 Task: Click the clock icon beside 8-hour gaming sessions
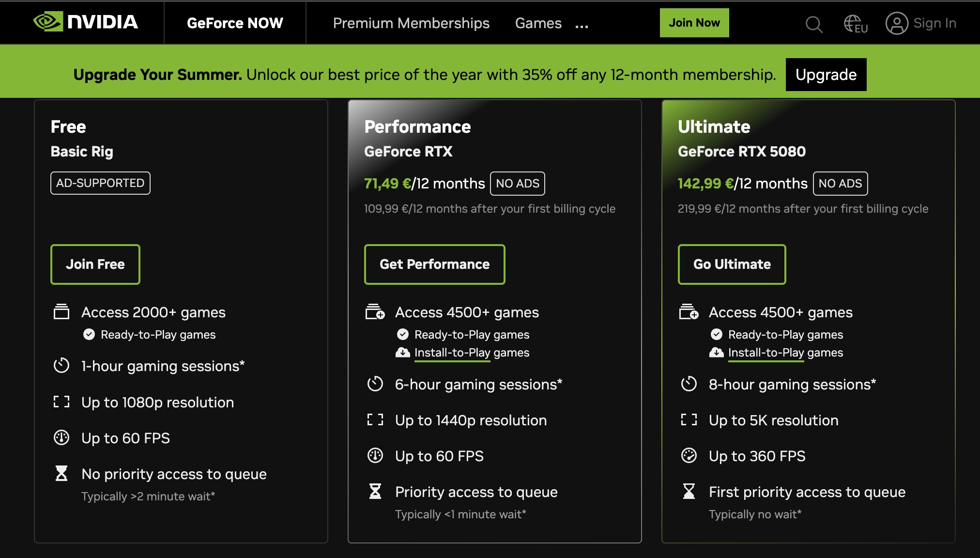689,384
